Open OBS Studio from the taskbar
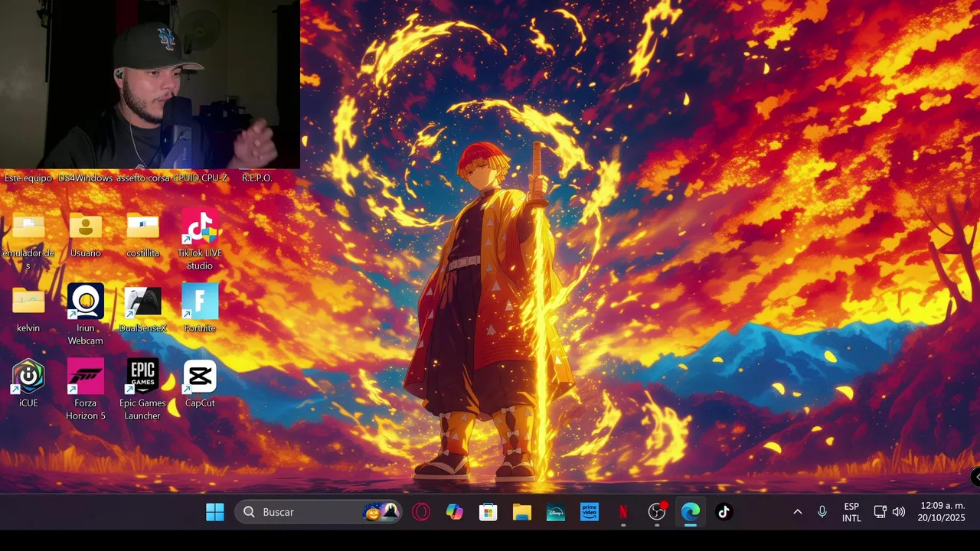 tap(657, 512)
